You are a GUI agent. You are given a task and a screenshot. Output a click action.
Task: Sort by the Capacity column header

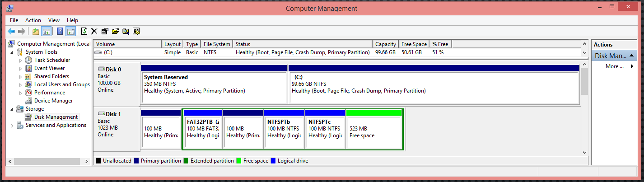pyautogui.click(x=386, y=44)
